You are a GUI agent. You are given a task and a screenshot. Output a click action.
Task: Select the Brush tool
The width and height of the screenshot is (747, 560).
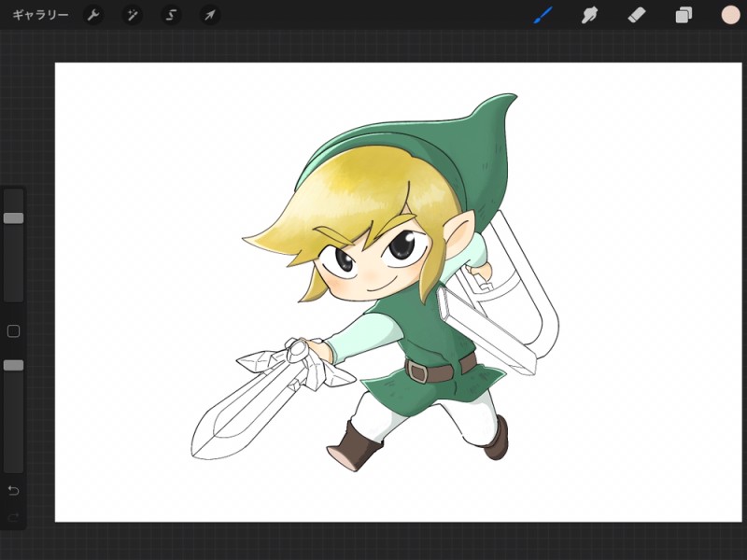pyautogui.click(x=543, y=15)
